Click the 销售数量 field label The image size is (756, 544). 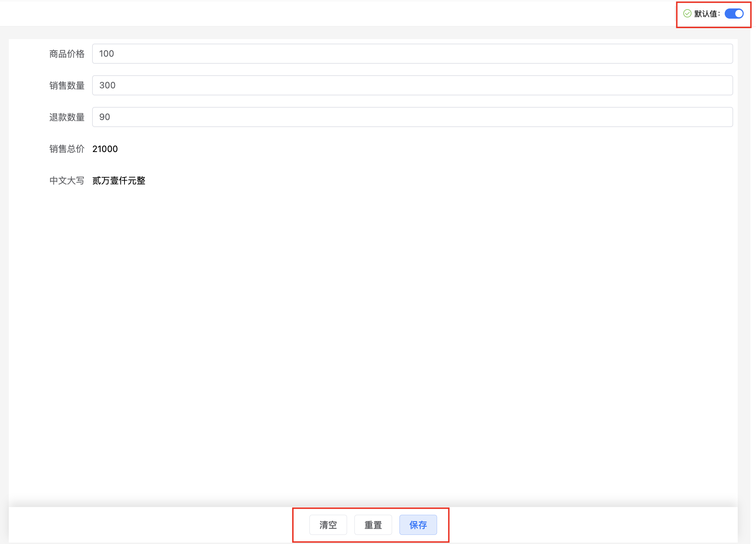67,86
